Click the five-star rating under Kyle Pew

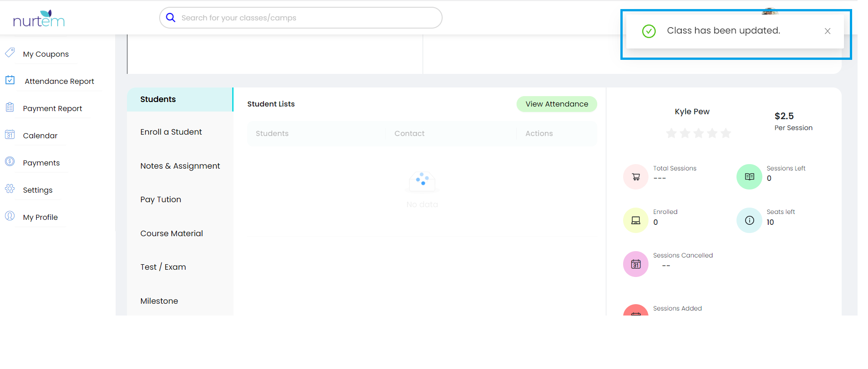(698, 133)
